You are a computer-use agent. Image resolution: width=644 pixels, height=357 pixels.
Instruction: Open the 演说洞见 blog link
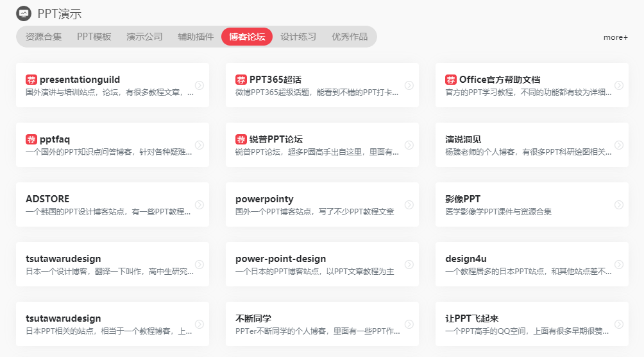point(463,139)
